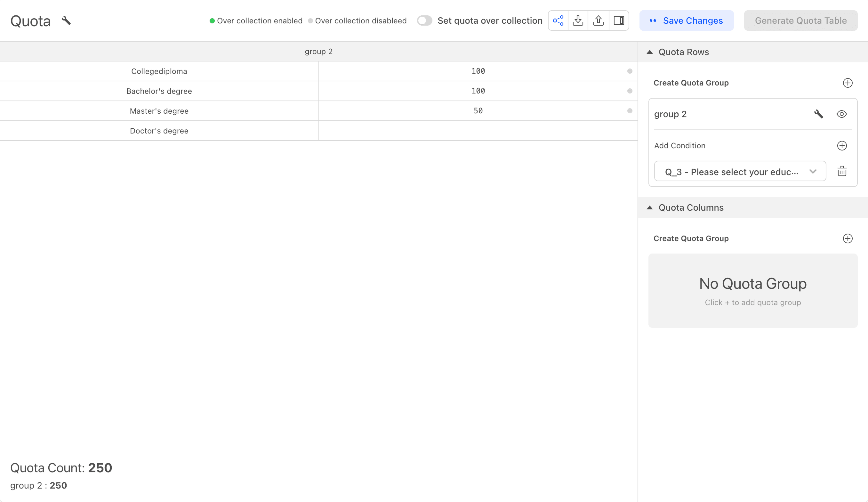Click the Doctor's degree quota value cell
The width and height of the screenshot is (868, 502).
pyautogui.click(x=478, y=131)
